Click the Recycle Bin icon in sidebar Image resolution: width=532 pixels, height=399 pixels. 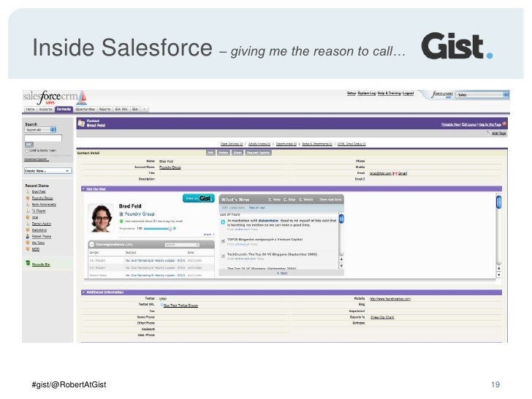pyautogui.click(x=28, y=263)
